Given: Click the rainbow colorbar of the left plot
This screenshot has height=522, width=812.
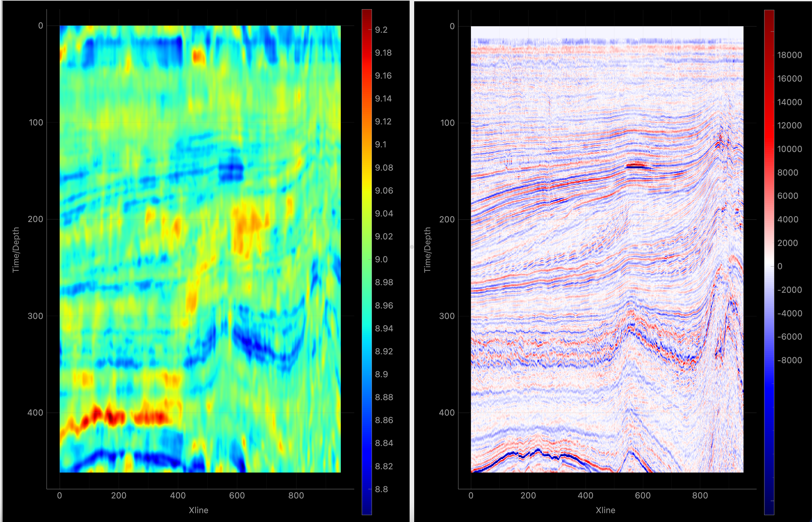Looking at the screenshot, I should pos(367,261).
